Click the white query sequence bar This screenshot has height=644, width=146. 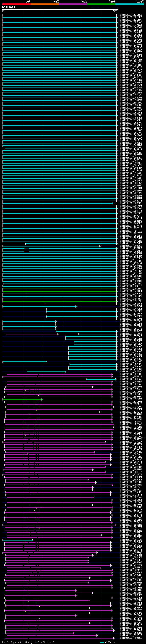point(60,10)
